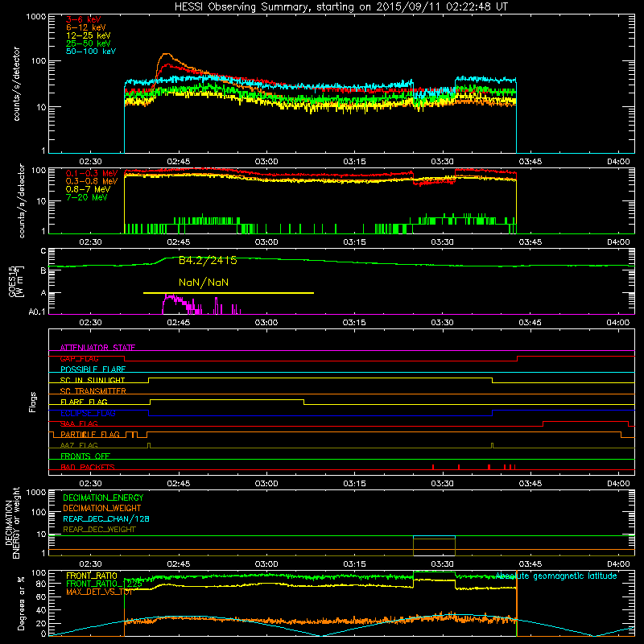
Task: Click the 40 tick on Degrees axis
Action: tap(41, 610)
